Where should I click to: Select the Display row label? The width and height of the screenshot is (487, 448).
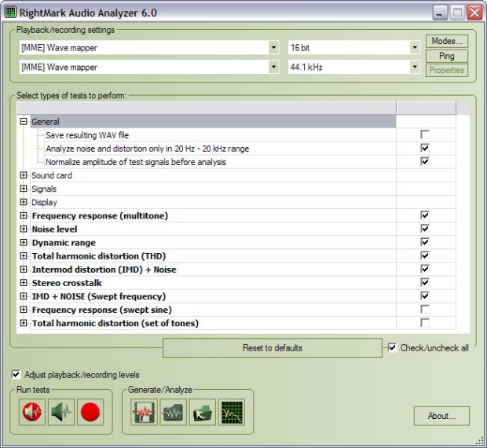[44, 202]
